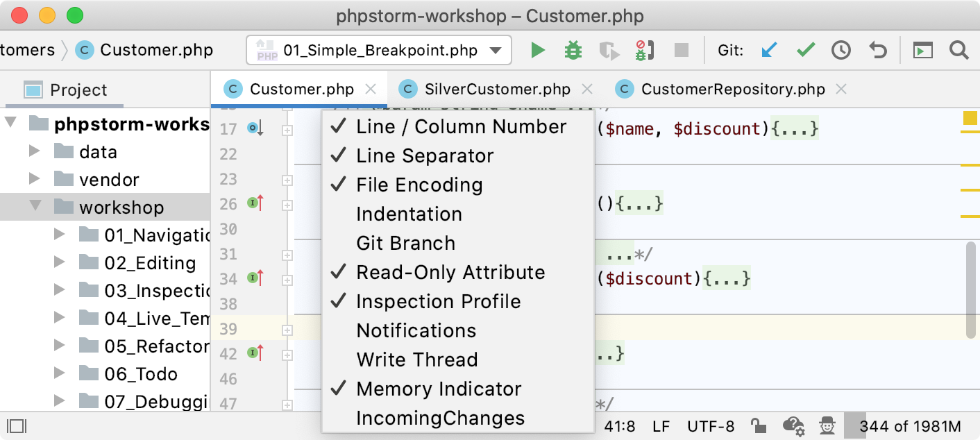Show Git history clock icon
This screenshot has width=980, height=440.
[x=841, y=50]
